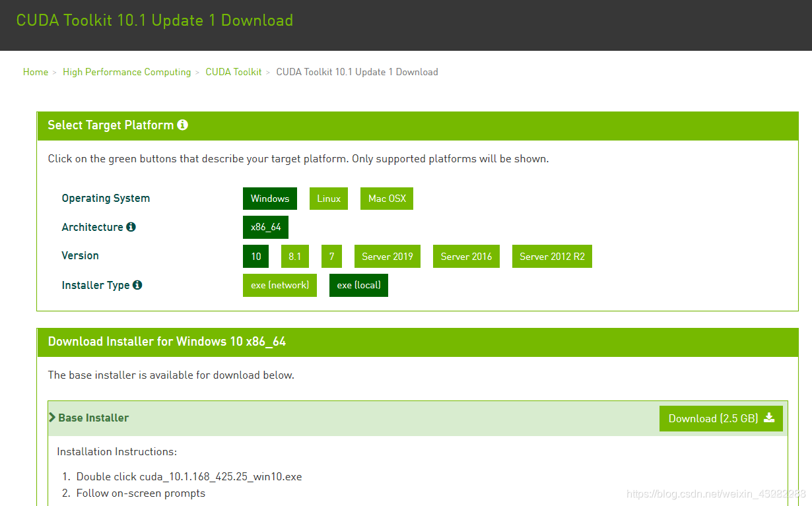
Task: Click the info icon next to Installer Type
Action: (137, 285)
